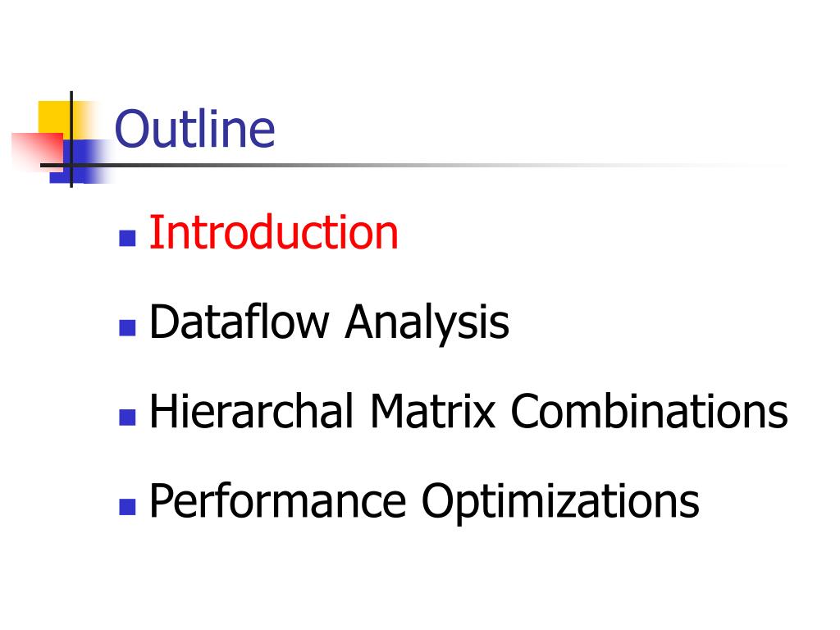Click the blue square in the title graphic

coord(80,162)
